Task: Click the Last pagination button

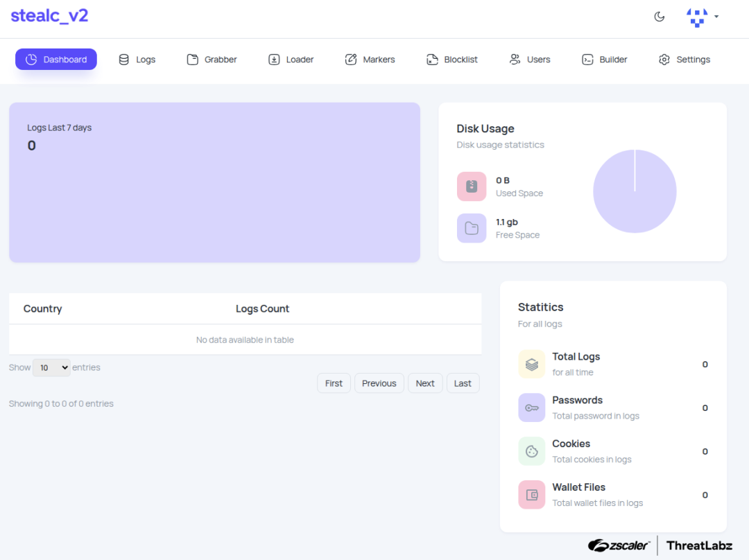Action: pos(463,383)
